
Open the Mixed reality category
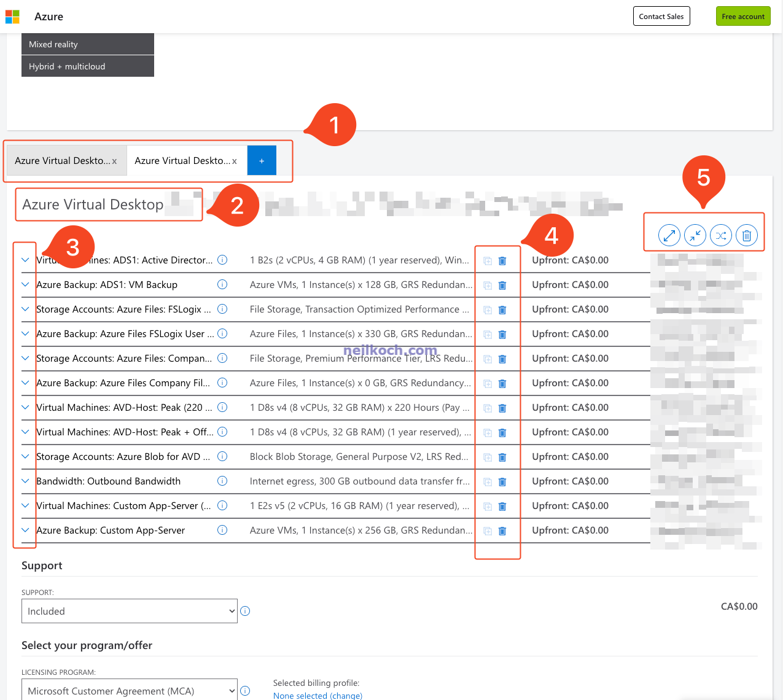click(x=88, y=44)
